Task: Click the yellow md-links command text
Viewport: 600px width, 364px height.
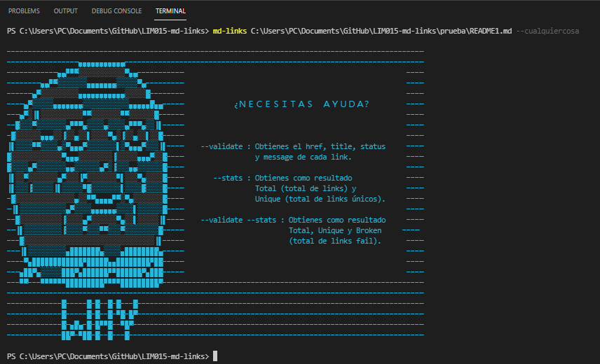Action: [x=230, y=31]
